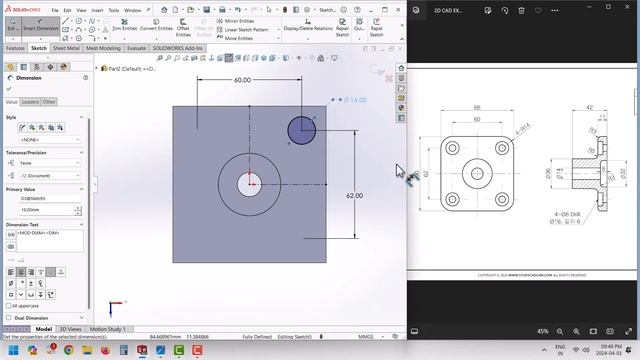
Task: Collapse the Style section
Action: (82, 117)
